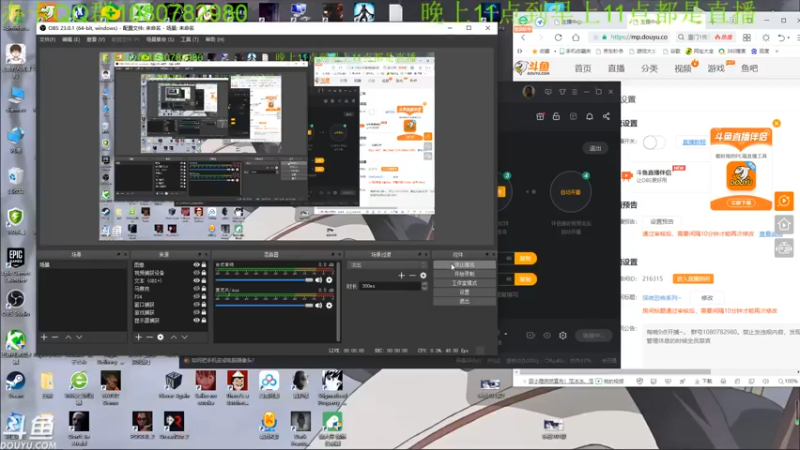800x450 pixels.
Task: Toggle visibility of the last source in the list
Action: pyautogui.click(x=196, y=320)
